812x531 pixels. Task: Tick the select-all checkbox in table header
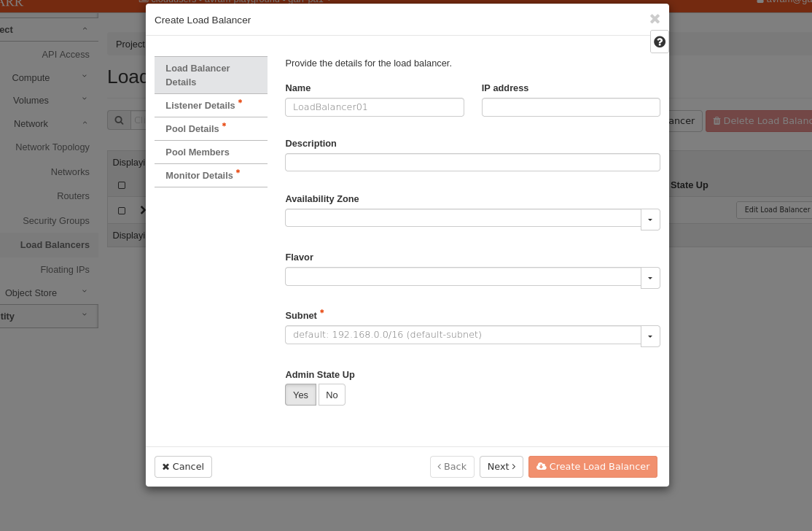(122, 185)
